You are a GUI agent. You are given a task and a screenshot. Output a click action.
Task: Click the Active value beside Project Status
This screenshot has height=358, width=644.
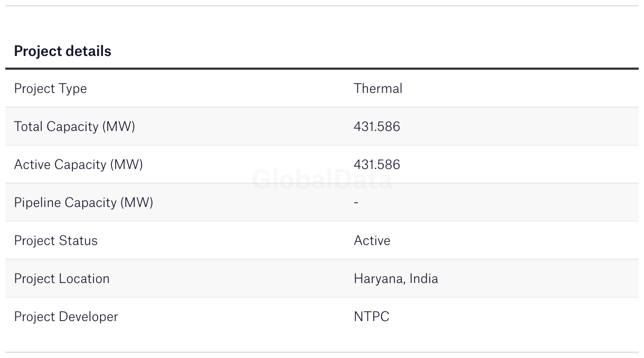372,241
